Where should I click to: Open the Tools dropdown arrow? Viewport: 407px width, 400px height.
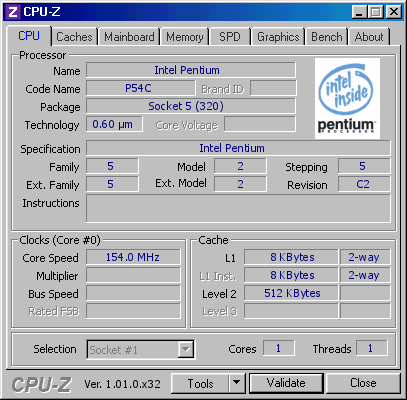[x=237, y=383]
